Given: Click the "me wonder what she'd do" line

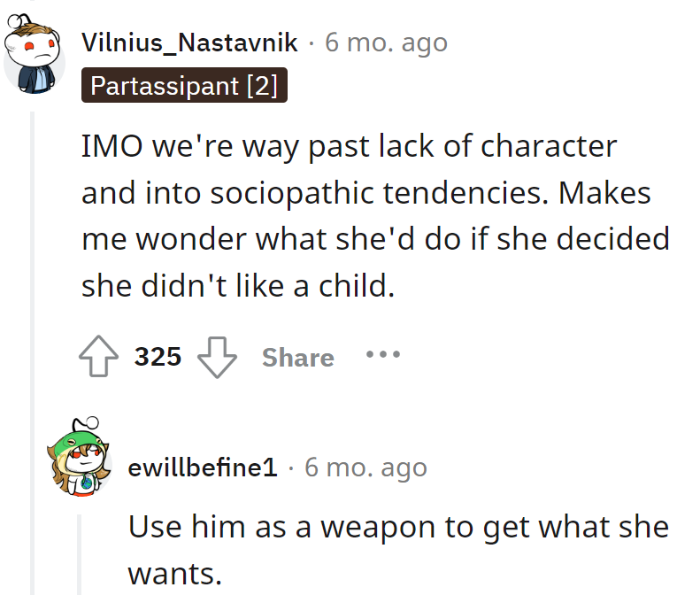Looking at the screenshot, I should tap(375, 239).
